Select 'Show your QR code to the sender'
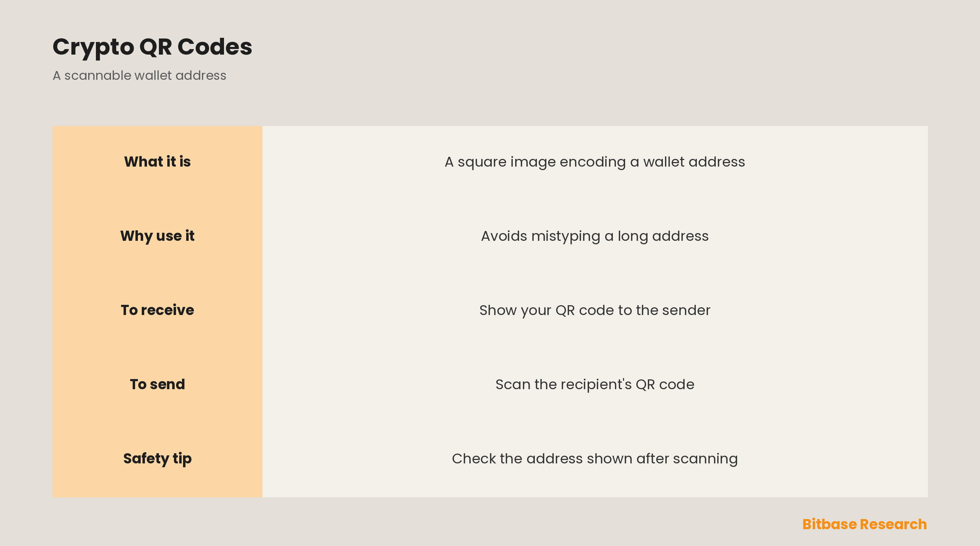980x546 pixels. (595, 310)
